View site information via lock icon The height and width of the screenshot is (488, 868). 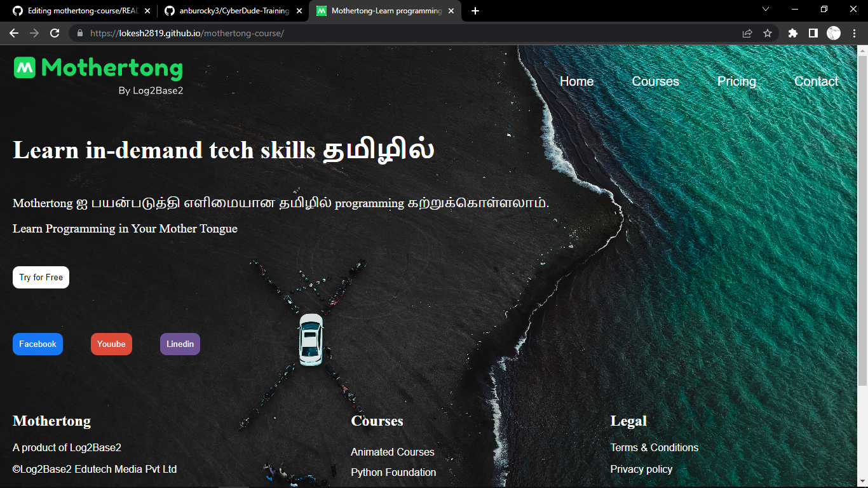[x=79, y=33]
